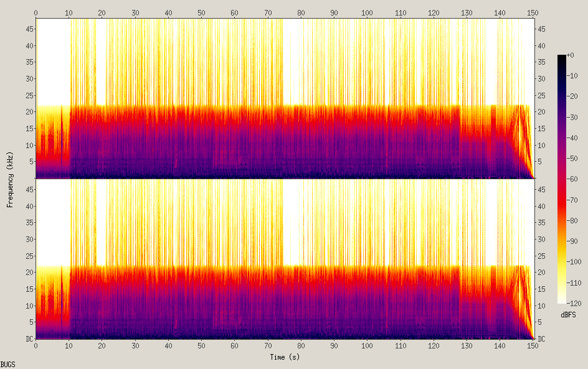This screenshot has height=369, width=588.
Task: Click the "Frequency (kHz)" axis label
Action: point(10,179)
